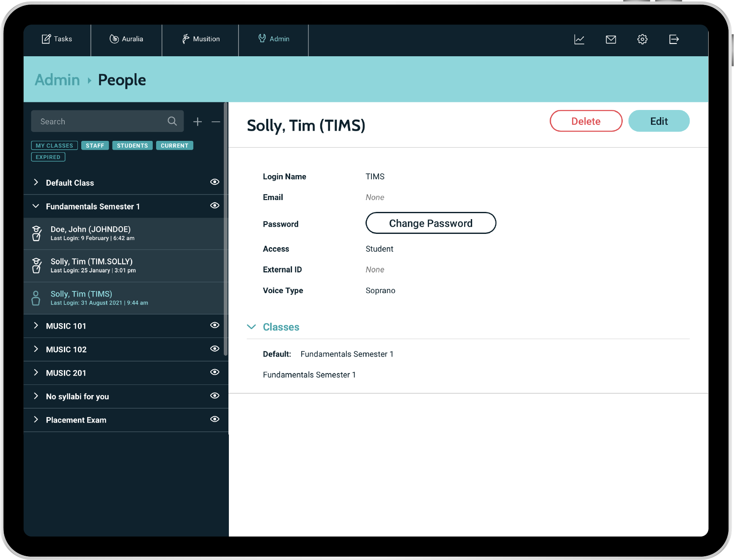Image resolution: width=734 pixels, height=560 pixels.
Task: Collapse the Fundamentals Semester 1 class
Action: tap(36, 206)
